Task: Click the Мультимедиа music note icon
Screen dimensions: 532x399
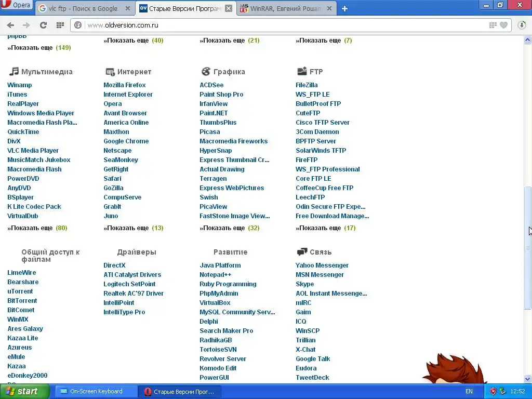Action: click(x=14, y=71)
